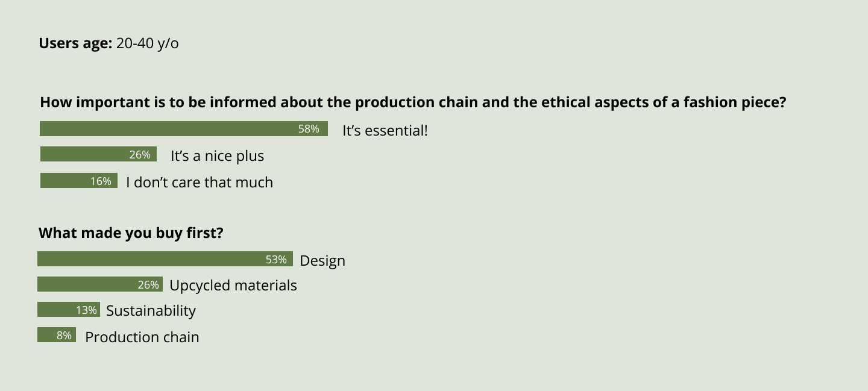Select the "Sustainability" answer label

(151, 311)
